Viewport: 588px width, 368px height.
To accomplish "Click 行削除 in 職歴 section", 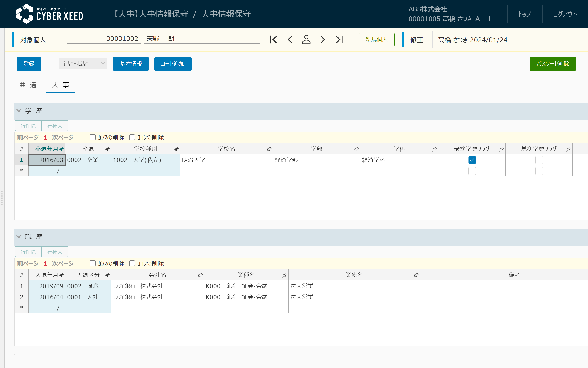I will coord(28,252).
